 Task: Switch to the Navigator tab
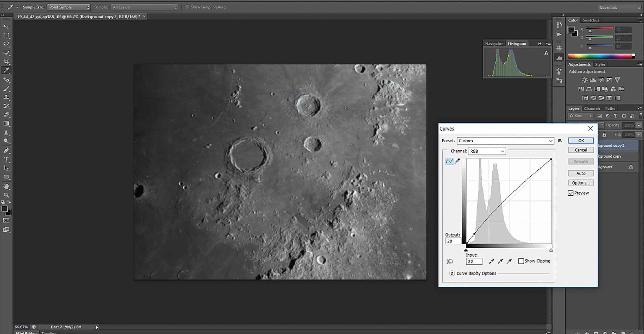(x=494, y=43)
